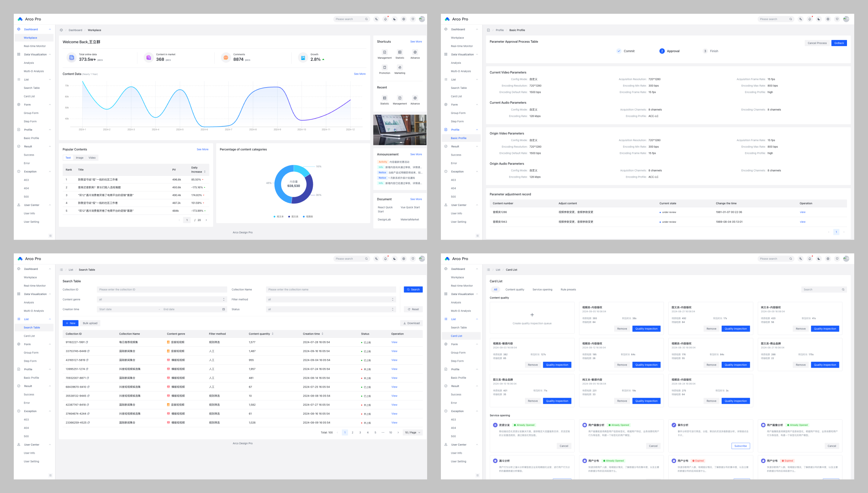Click the Advance icon under Recent
This screenshot has height=493, width=868.
point(415,98)
